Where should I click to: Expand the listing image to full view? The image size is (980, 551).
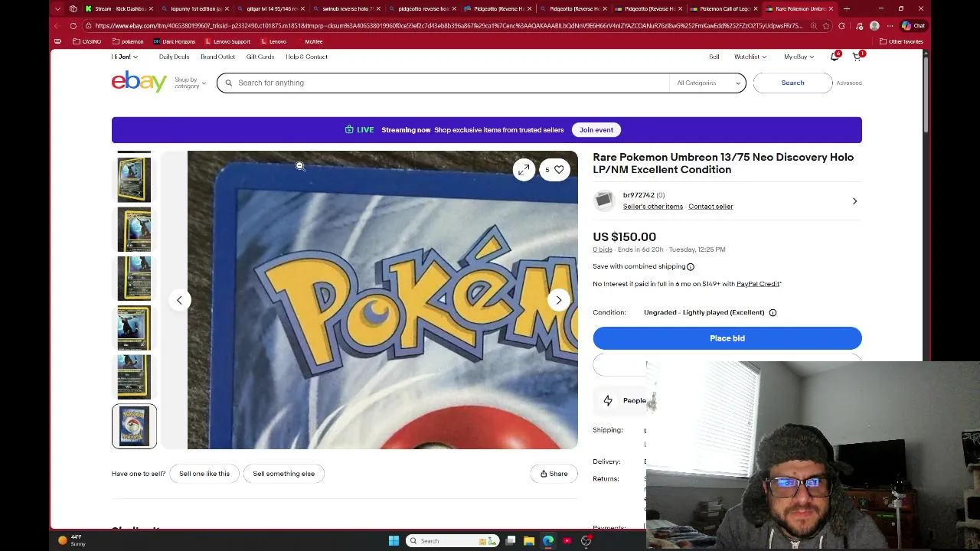524,170
